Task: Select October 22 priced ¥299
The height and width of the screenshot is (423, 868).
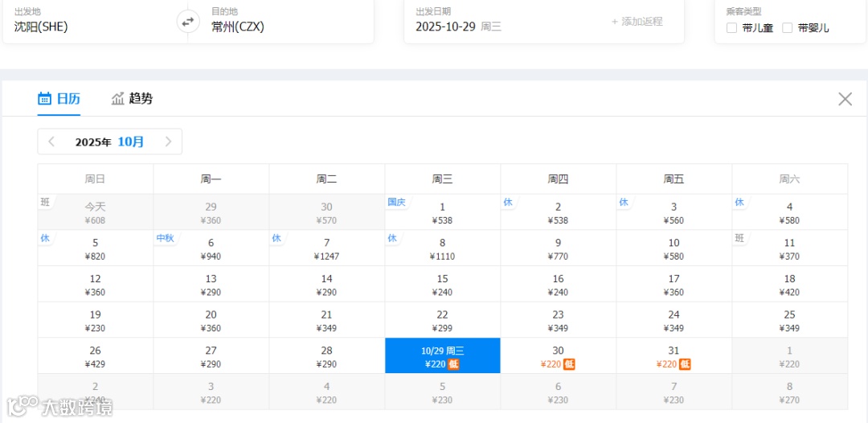Action: (443, 320)
